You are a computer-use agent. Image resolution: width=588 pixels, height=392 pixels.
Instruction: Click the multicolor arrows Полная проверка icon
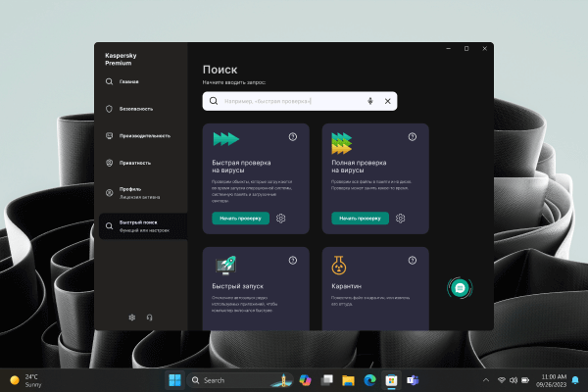[342, 143]
